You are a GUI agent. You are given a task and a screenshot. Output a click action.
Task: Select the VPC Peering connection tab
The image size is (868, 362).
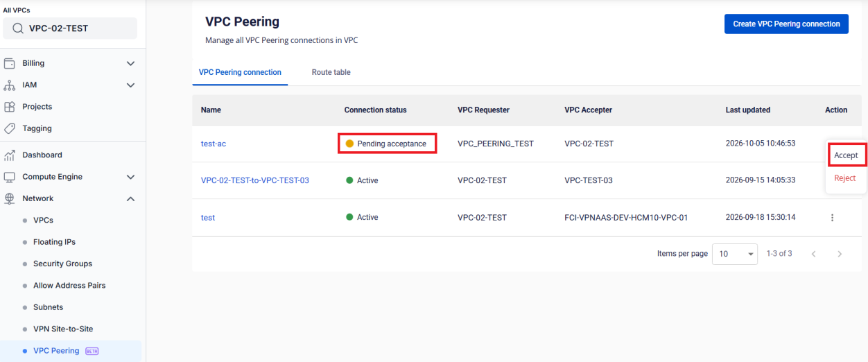tap(240, 72)
